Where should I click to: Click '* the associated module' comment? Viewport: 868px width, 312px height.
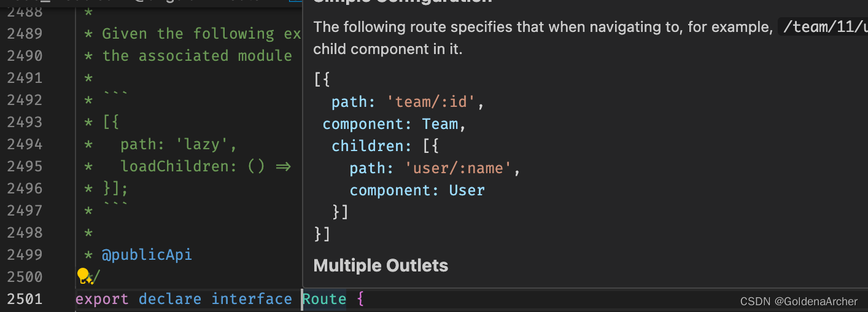(188, 56)
